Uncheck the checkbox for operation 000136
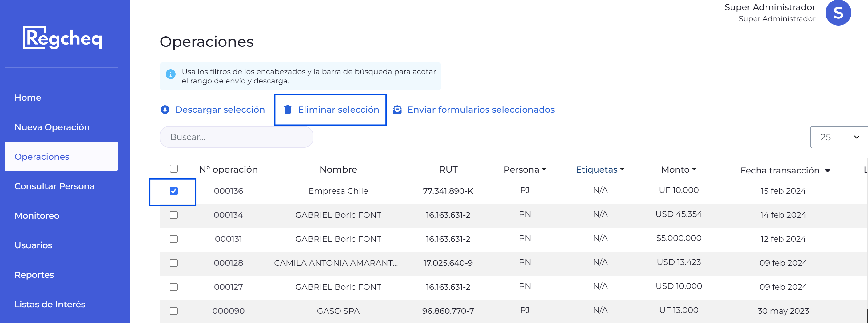Viewport: 868px width, 323px height. 173,191
